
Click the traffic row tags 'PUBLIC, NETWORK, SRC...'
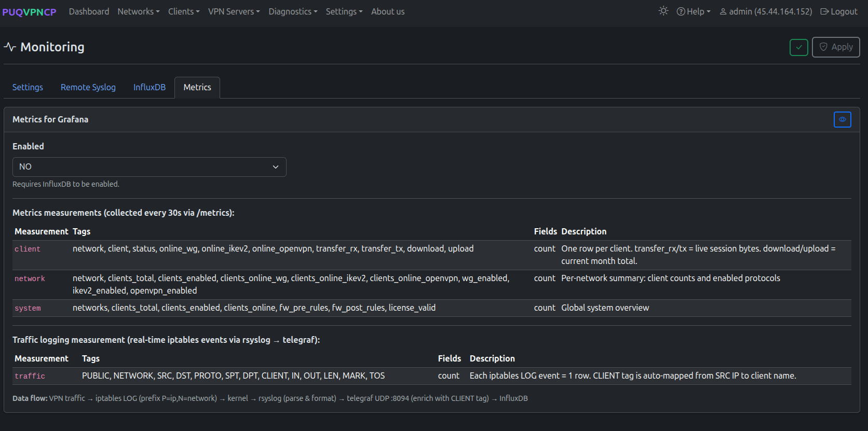[x=233, y=376]
